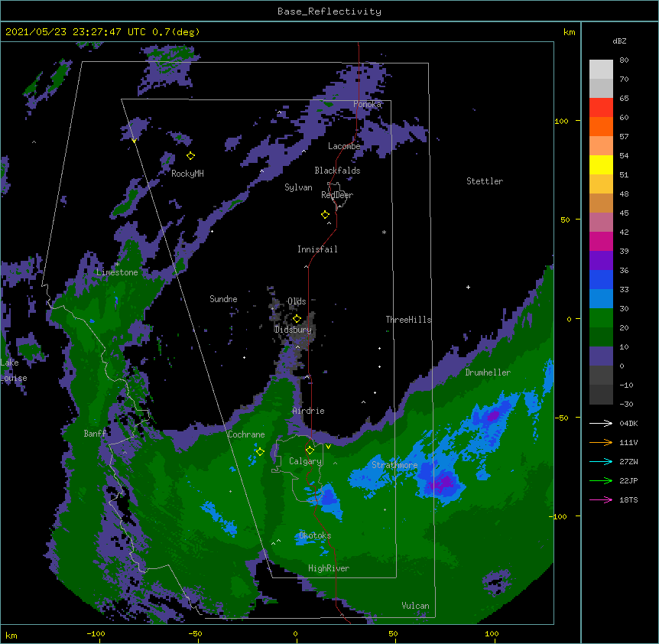Screen dimensions: 659x644
Task: Click the yellow diamond marker near RockyMH
Action: pos(190,156)
